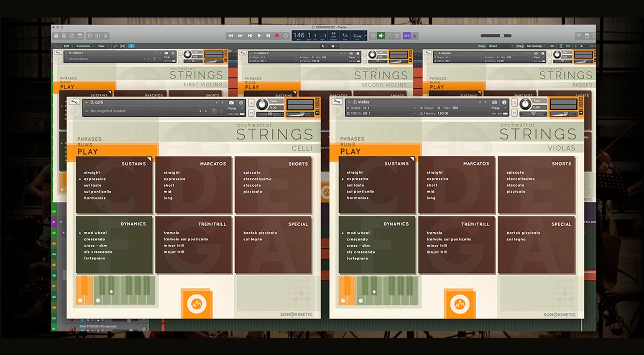
Task: Select 'fortepiano' dynamics in violas
Action: click(x=358, y=259)
